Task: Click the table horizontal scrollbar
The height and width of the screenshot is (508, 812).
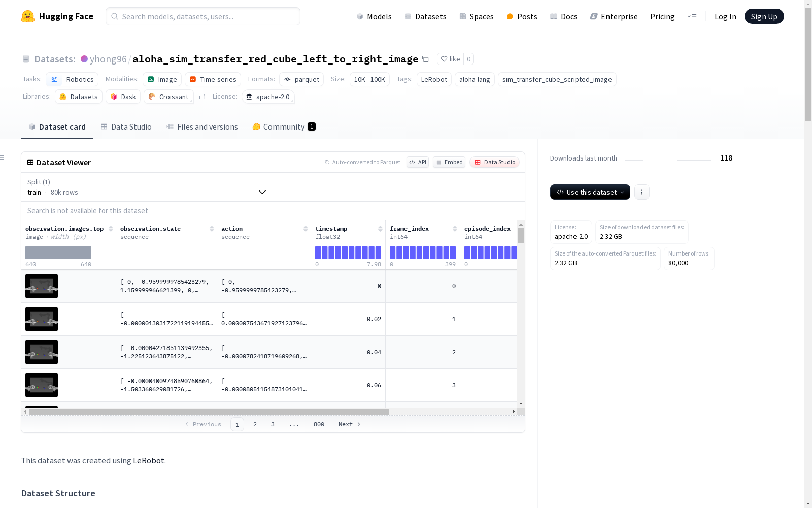Action: tap(209, 411)
